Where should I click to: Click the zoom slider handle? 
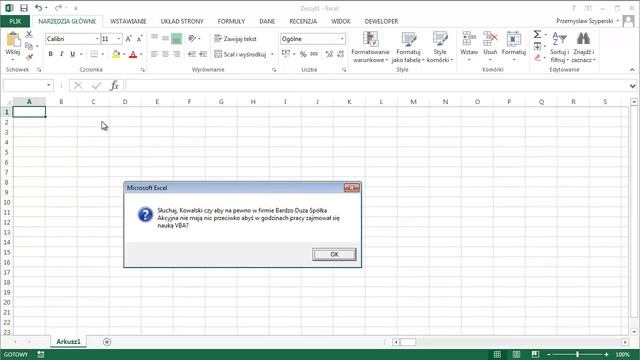point(578,354)
